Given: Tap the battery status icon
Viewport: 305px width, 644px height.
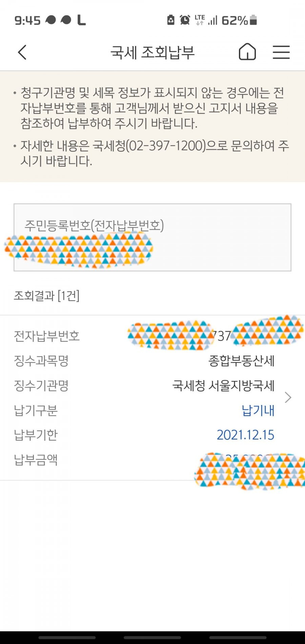Looking at the screenshot, I should point(253,20).
